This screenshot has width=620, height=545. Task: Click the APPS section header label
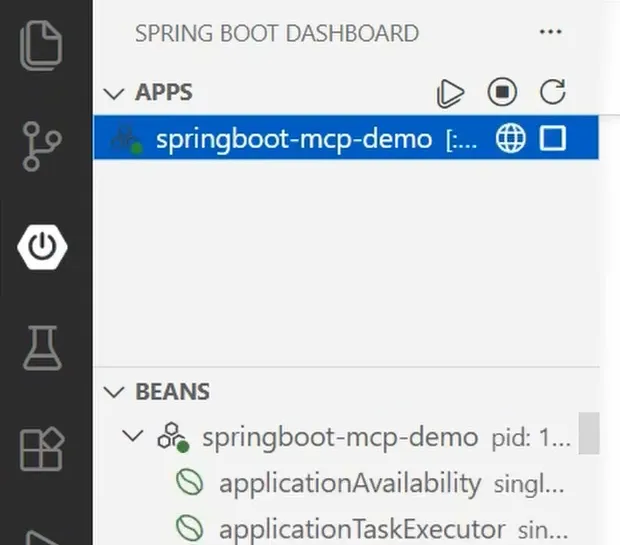pyautogui.click(x=164, y=92)
